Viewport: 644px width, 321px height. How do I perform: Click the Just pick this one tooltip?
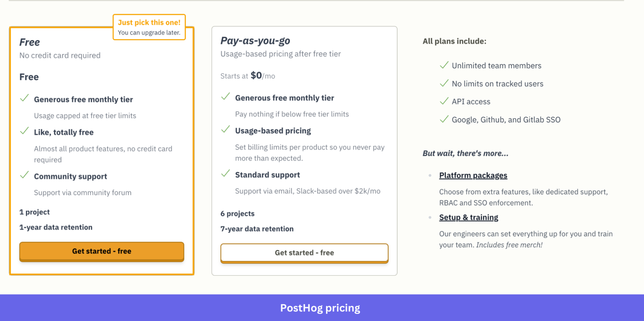coord(149,27)
